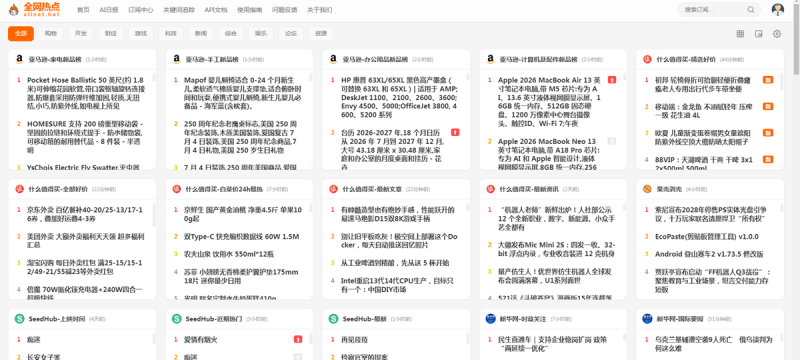
Task: Go to 首页 in top navigation
Action: tap(83, 10)
